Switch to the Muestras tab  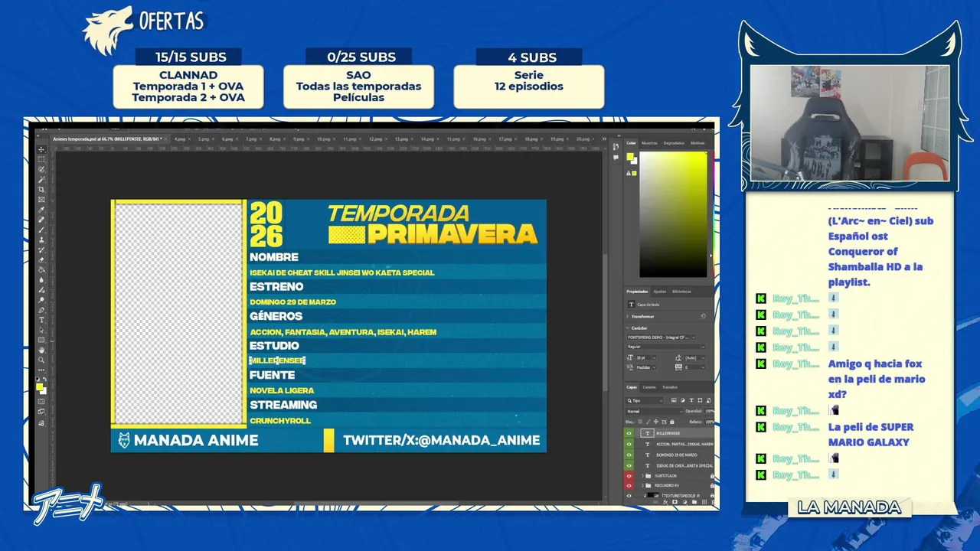(649, 143)
